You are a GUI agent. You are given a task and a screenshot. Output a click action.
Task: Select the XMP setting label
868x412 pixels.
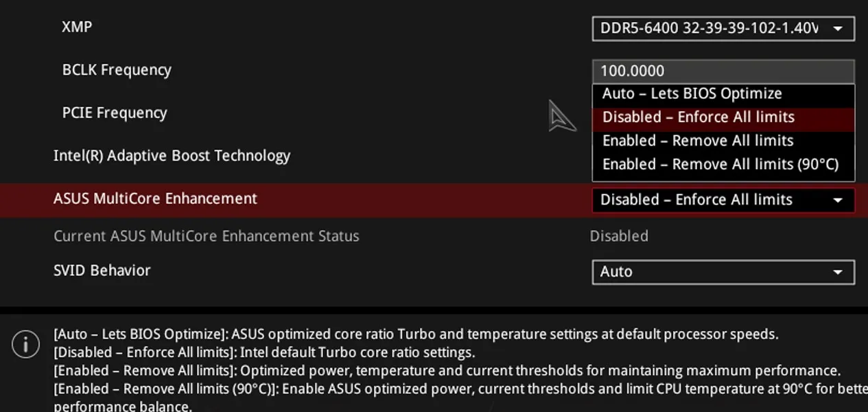click(x=77, y=27)
